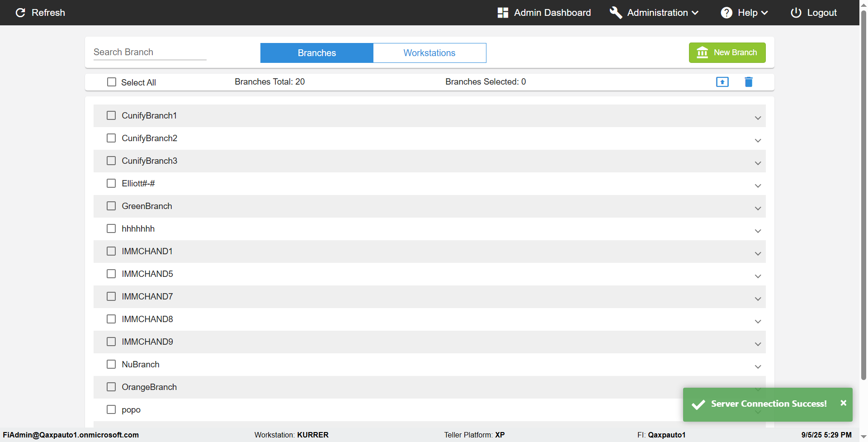868x442 pixels.
Task: Expand the hhhhhhh row chevron
Action: point(758,231)
